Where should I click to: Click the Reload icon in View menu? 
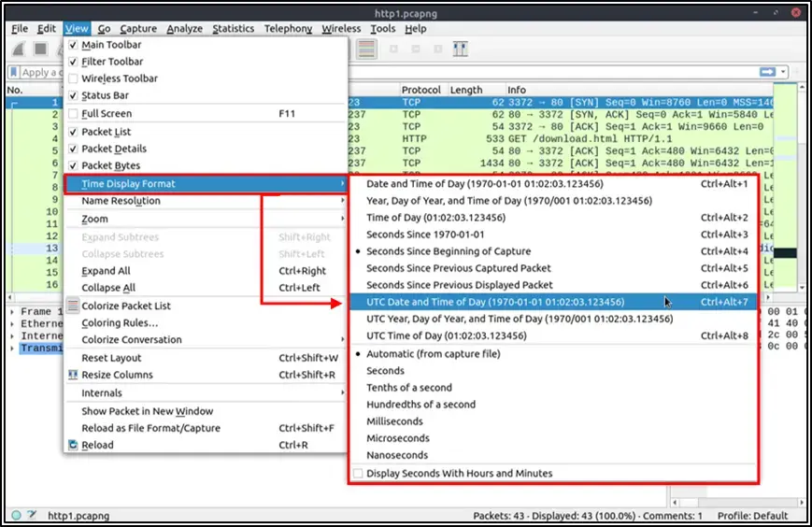click(x=73, y=445)
